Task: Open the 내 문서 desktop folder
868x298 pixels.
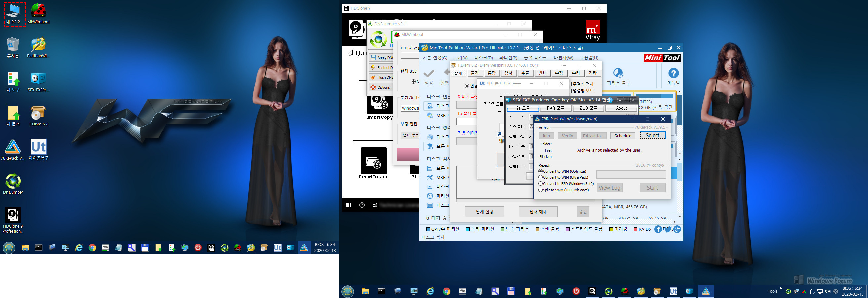Action: [x=13, y=116]
